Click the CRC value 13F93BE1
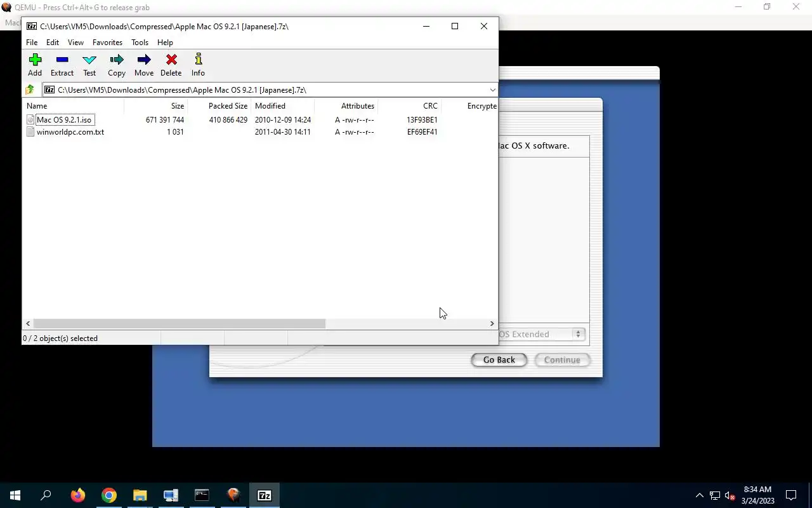 coord(422,119)
